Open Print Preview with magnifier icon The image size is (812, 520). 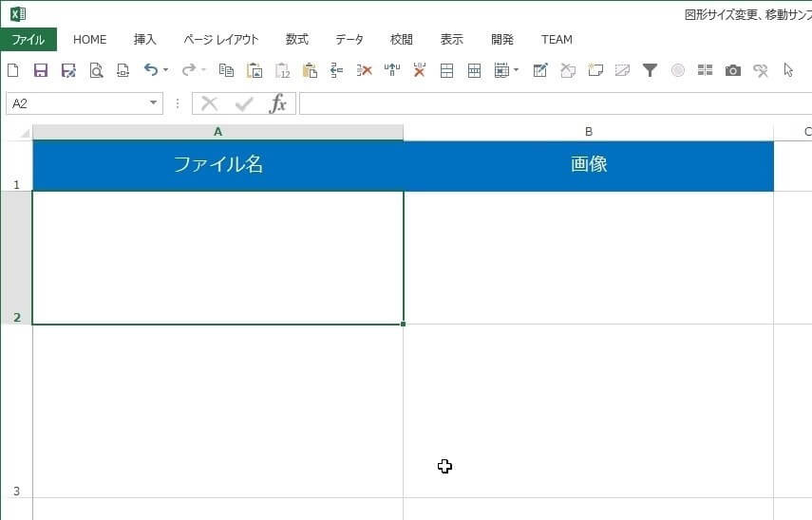coord(96,70)
